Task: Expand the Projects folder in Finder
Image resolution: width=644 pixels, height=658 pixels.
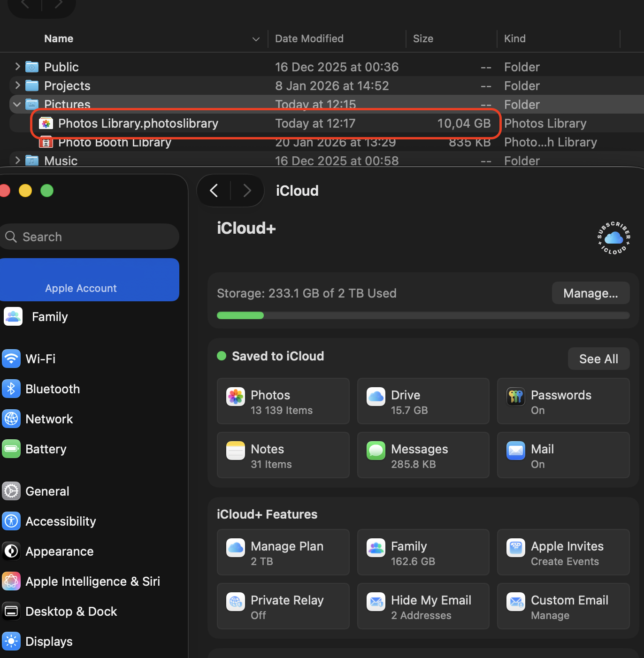Action: pyautogui.click(x=17, y=85)
